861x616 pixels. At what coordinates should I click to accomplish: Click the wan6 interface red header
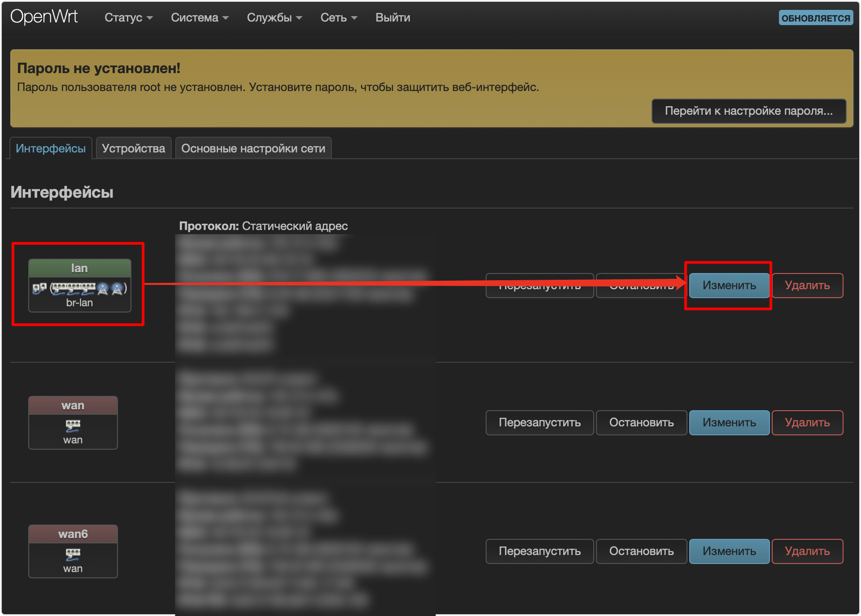[73, 534]
